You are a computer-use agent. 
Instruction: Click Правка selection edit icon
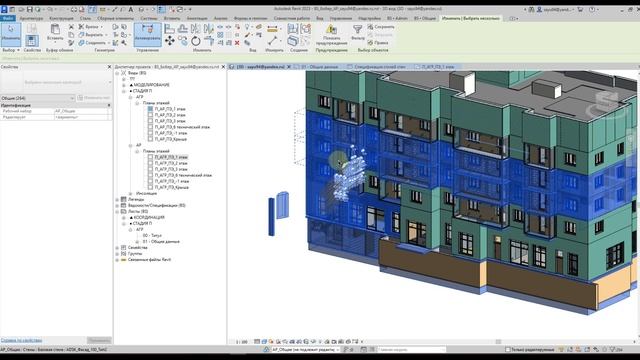click(x=378, y=42)
